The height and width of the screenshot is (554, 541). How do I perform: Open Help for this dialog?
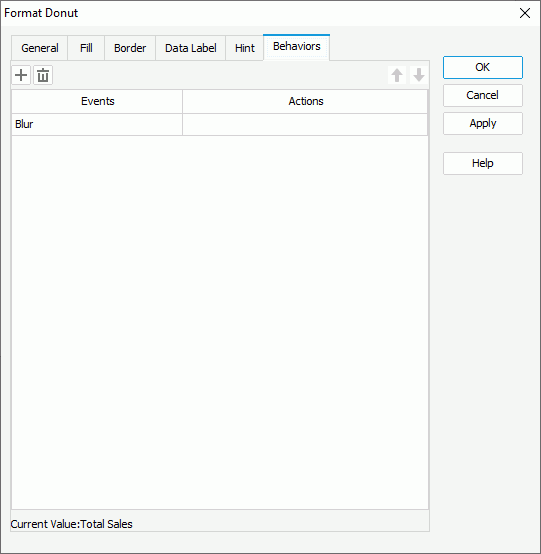[483, 163]
